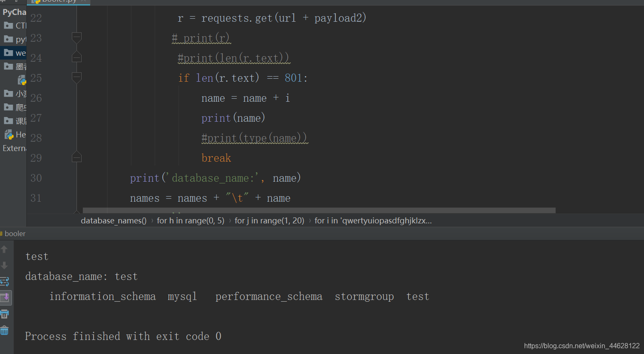Image resolution: width=644 pixels, height=354 pixels.
Task: Click the 'names = names + "\t" + name' line
Action: [210, 198]
